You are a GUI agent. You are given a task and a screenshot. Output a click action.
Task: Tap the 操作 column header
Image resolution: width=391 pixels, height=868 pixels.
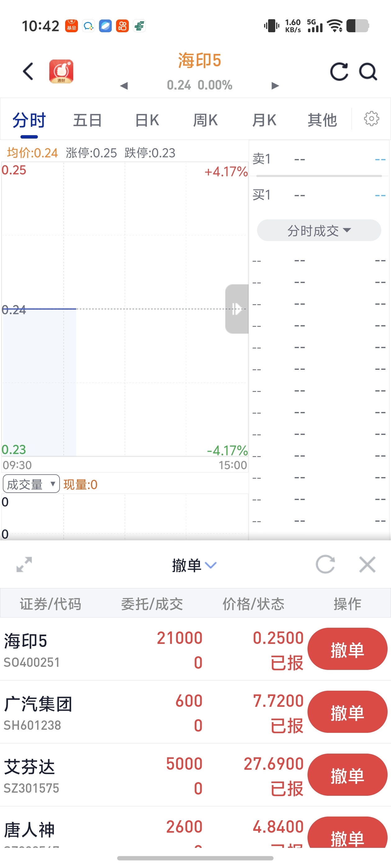347,604
